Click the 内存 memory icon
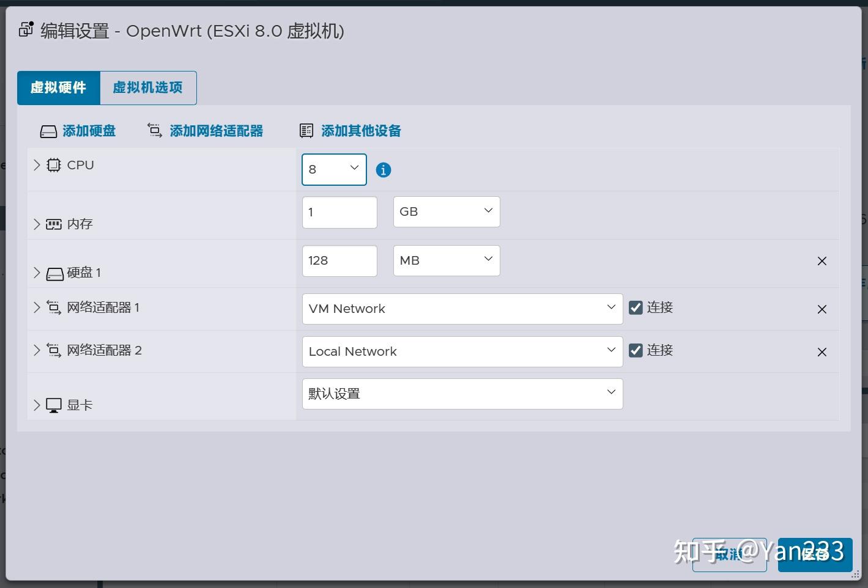Image resolution: width=868 pixels, height=588 pixels. pyautogui.click(x=53, y=224)
